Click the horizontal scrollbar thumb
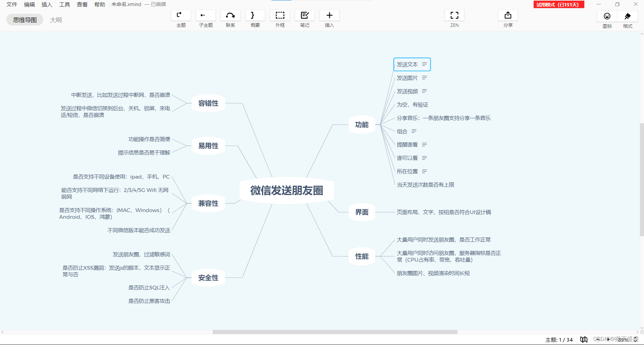Image resolution: width=644 pixels, height=345 pixels. tap(335, 332)
